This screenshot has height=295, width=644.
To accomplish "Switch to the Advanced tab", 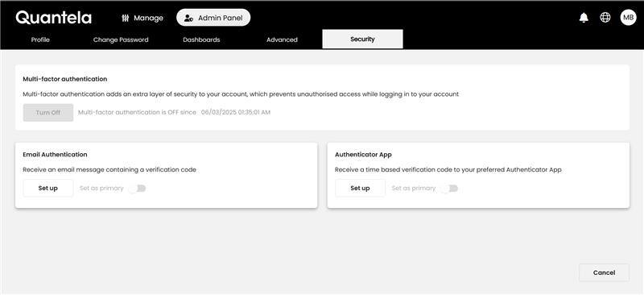I will (282, 40).
